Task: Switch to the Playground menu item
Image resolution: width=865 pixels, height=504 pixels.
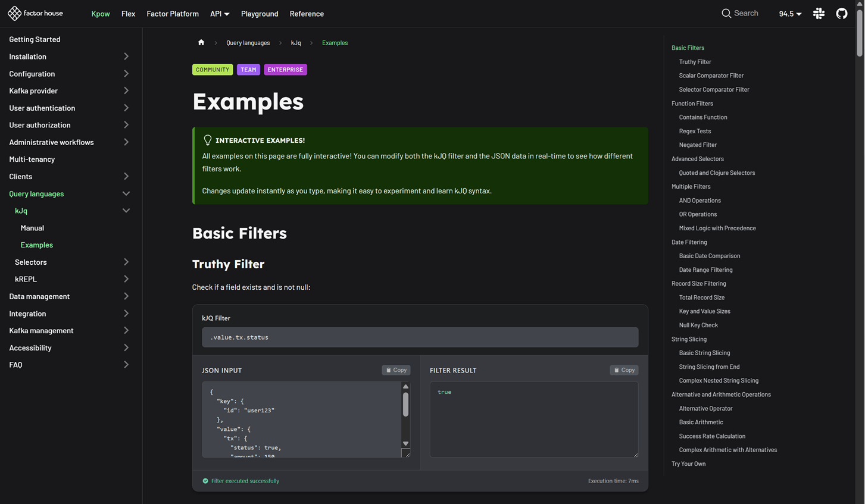Action: [x=260, y=14]
